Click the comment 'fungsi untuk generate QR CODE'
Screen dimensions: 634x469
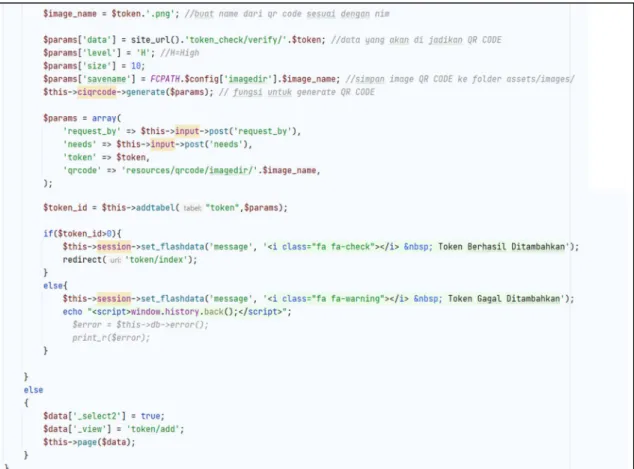click(x=297, y=92)
